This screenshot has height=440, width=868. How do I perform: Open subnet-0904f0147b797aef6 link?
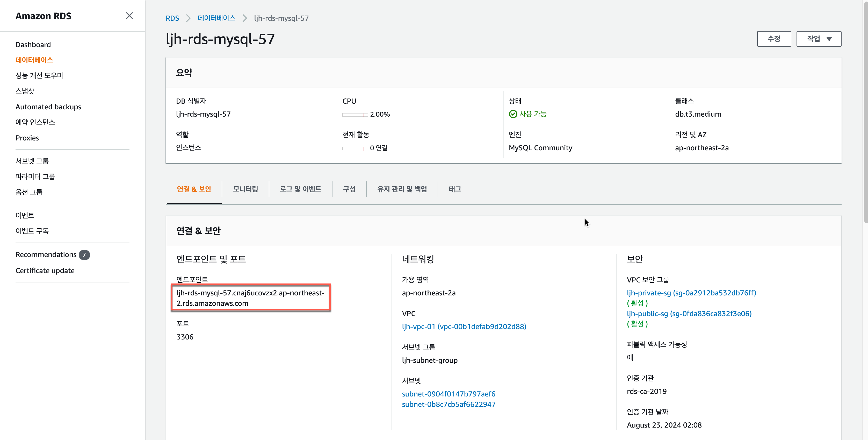tap(448, 394)
